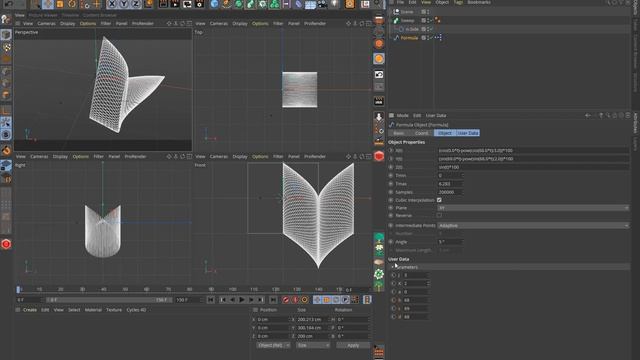Open the Object (Rel) coordinate dropdown
640x360 pixels.
tap(273, 345)
